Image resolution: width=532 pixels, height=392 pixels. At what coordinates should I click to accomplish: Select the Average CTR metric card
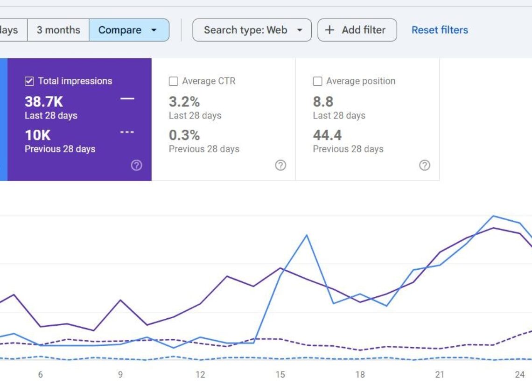coord(223,117)
